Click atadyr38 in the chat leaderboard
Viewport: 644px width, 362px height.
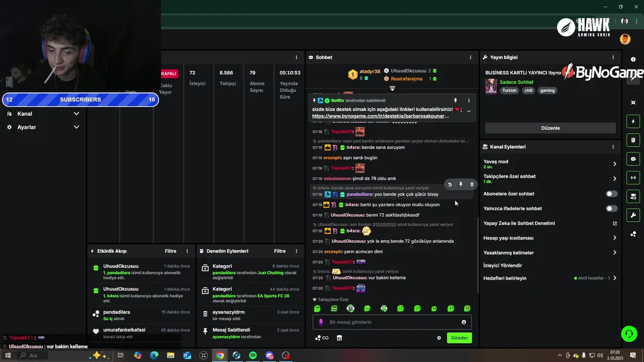[370, 71]
